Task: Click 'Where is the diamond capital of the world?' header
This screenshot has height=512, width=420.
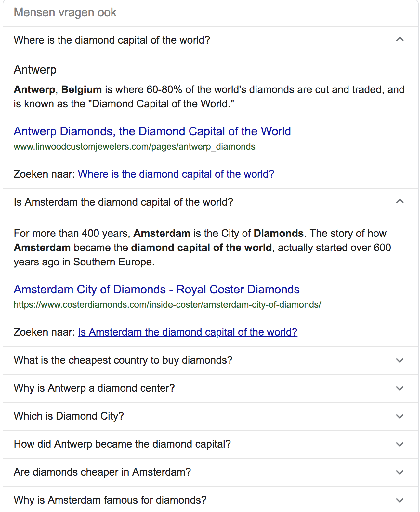Action: (x=112, y=40)
